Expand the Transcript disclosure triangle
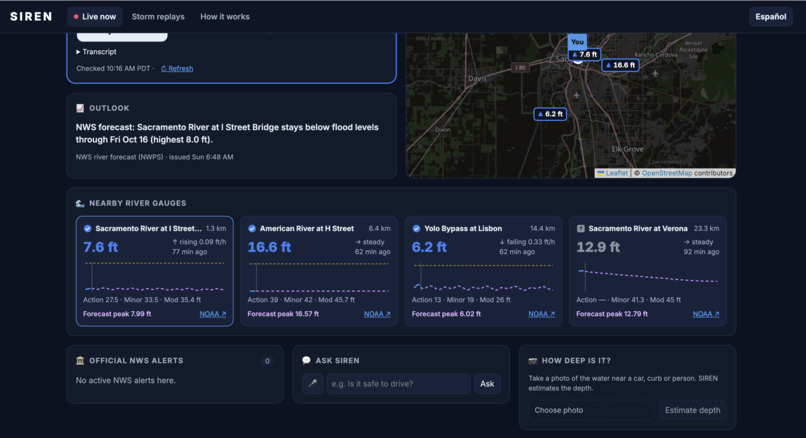806x438 pixels. click(78, 52)
